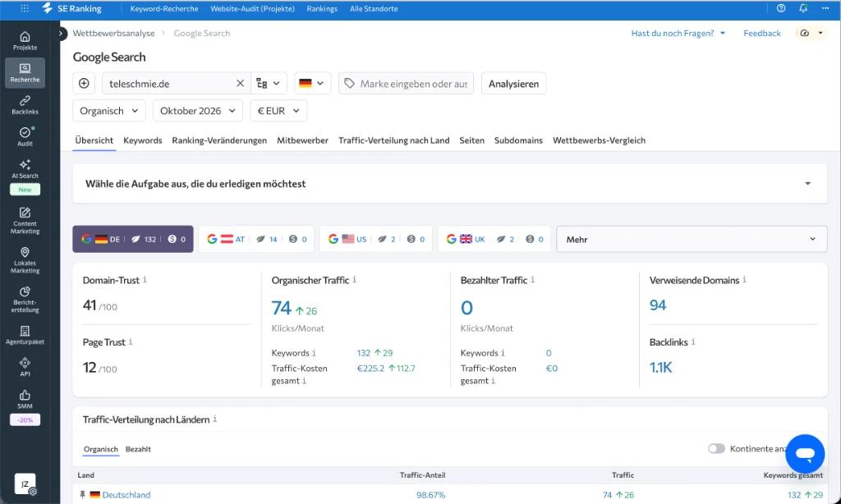Viewport: 841px width, 504px height.
Task: Open the Oktober 2026 date dropdown
Action: (198, 111)
